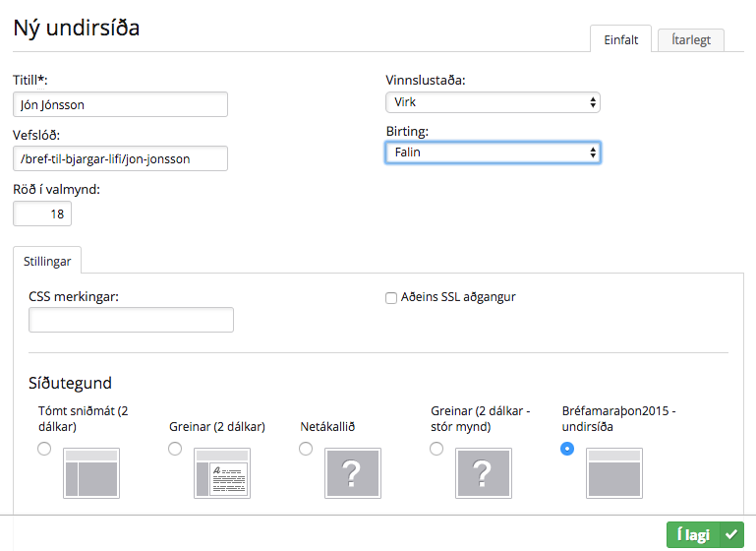Select the Tómt sniðmát radio button
The width and height of the screenshot is (756, 551).
click(44, 449)
